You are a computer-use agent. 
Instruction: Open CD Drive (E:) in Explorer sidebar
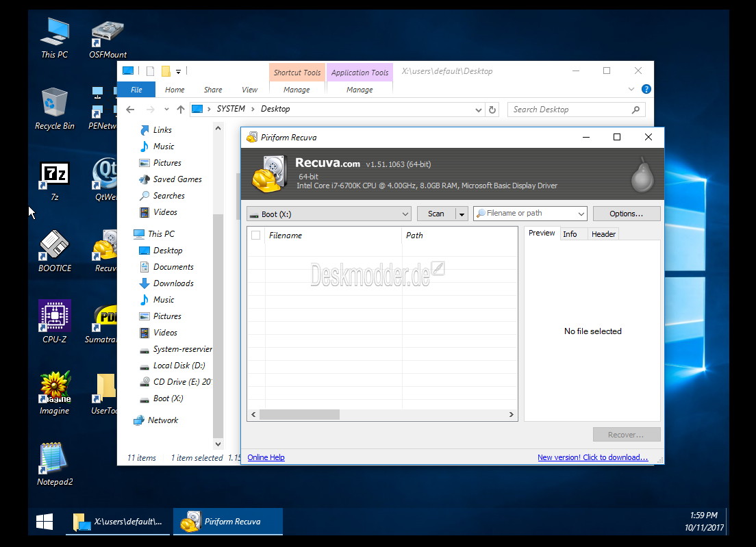coord(175,382)
